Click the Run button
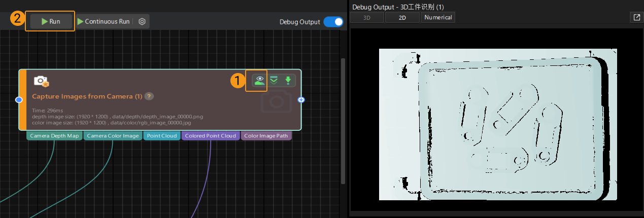The width and height of the screenshot is (644, 218). [50, 21]
